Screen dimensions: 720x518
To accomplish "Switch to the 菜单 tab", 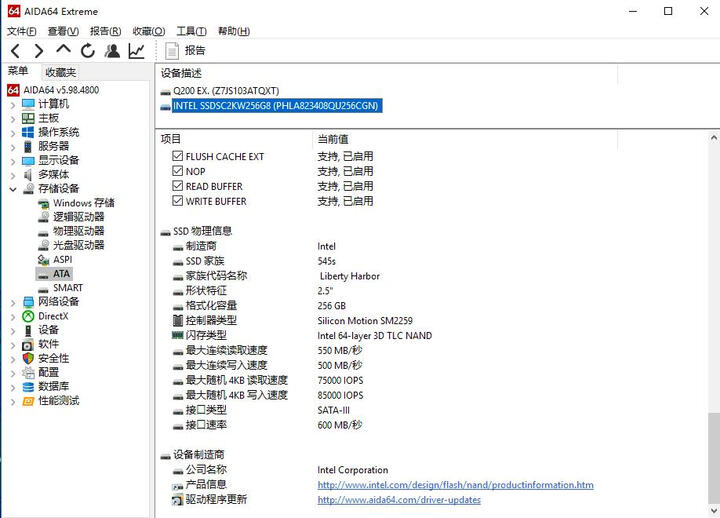I will 18,71.
